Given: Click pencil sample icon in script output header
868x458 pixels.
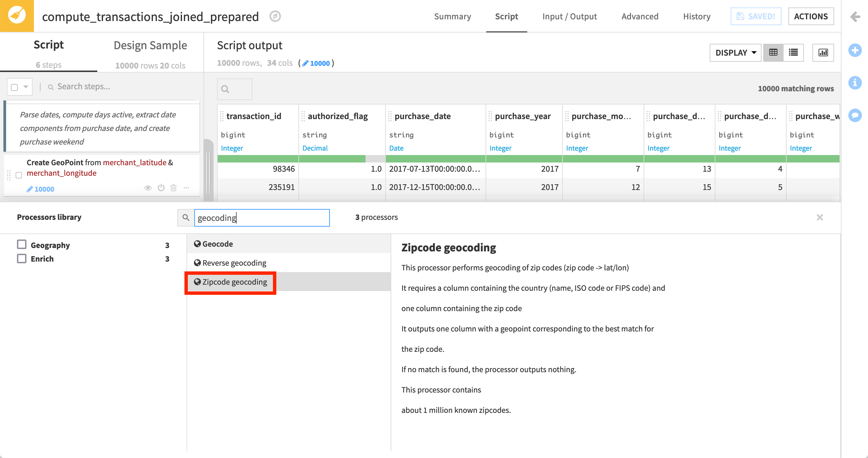Looking at the screenshot, I should click(305, 63).
